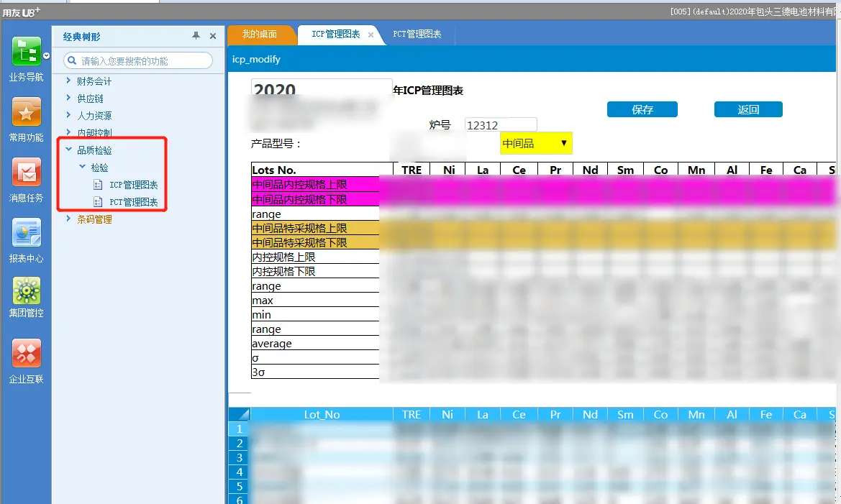The height and width of the screenshot is (504, 841).
Task: Open the 集团管控 group control icon
Action: [x=26, y=291]
